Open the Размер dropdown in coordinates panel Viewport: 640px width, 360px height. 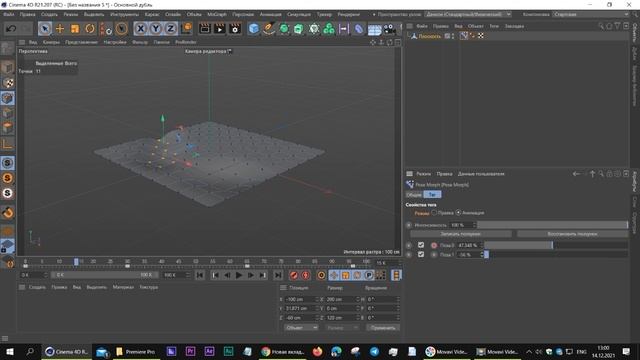point(342,328)
